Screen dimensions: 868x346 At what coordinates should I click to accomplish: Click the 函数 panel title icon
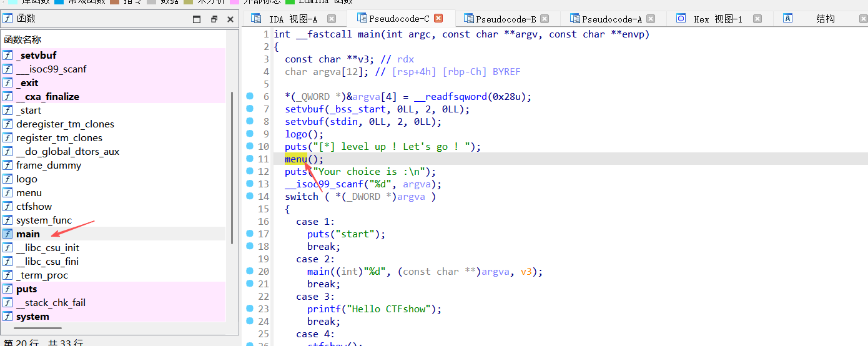coord(8,19)
